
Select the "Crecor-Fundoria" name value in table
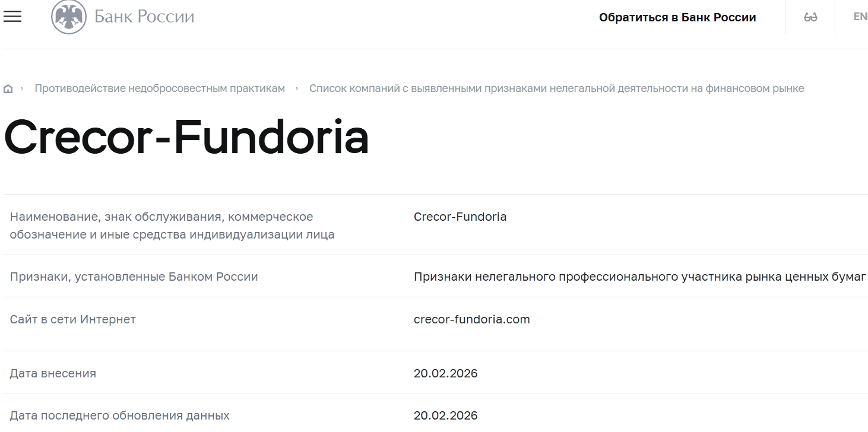[x=460, y=217]
